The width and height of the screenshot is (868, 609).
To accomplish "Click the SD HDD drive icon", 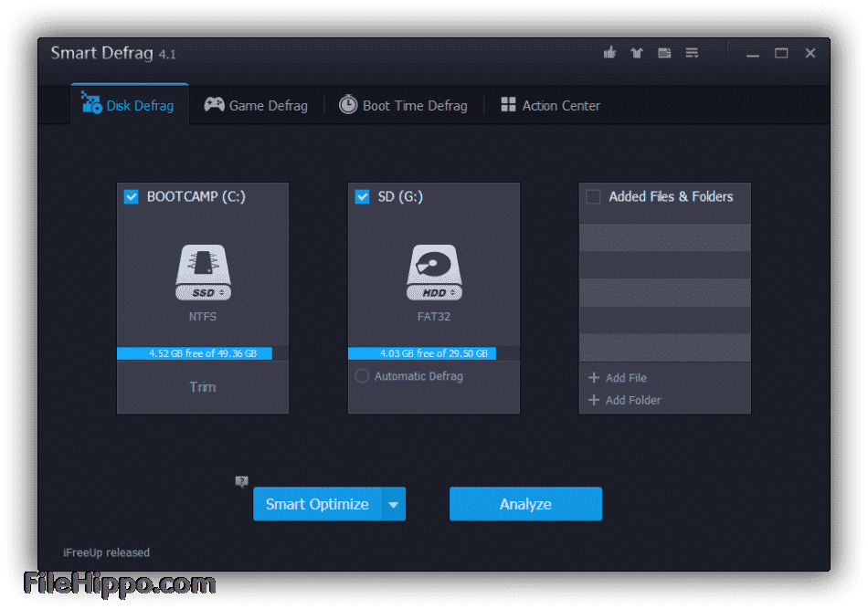I will click(x=434, y=272).
